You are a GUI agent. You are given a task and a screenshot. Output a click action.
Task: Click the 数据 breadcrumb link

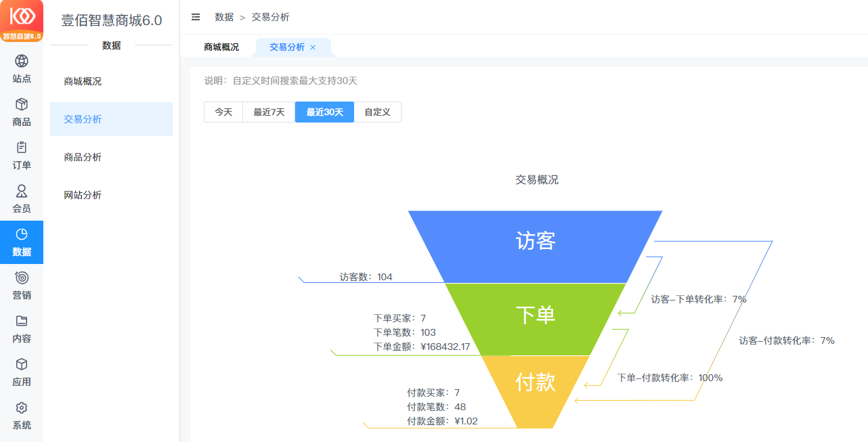(224, 17)
